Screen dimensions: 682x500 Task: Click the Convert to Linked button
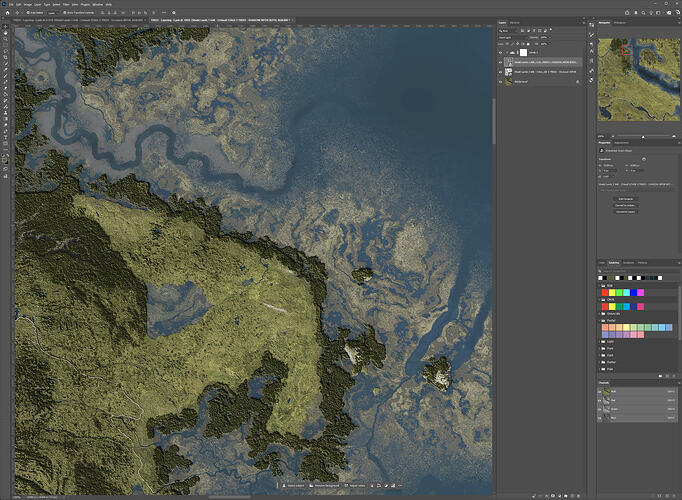pyautogui.click(x=625, y=205)
